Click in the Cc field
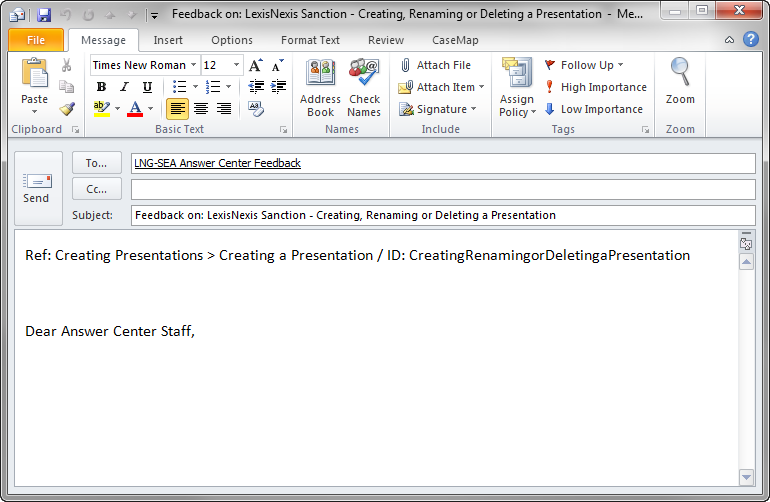The width and height of the screenshot is (770, 502). click(x=443, y=189)
